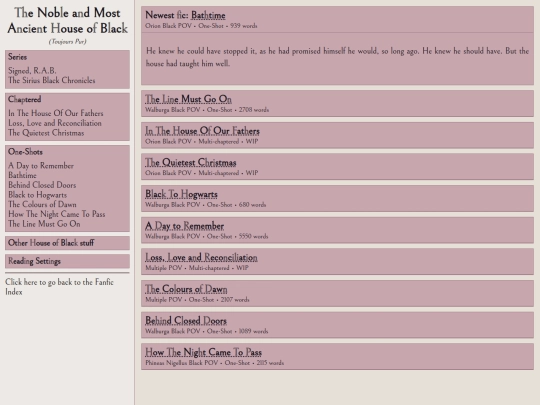
Task: Open In The House Of Our Fathers in sidebar
Action: click(x=56, y=113)
